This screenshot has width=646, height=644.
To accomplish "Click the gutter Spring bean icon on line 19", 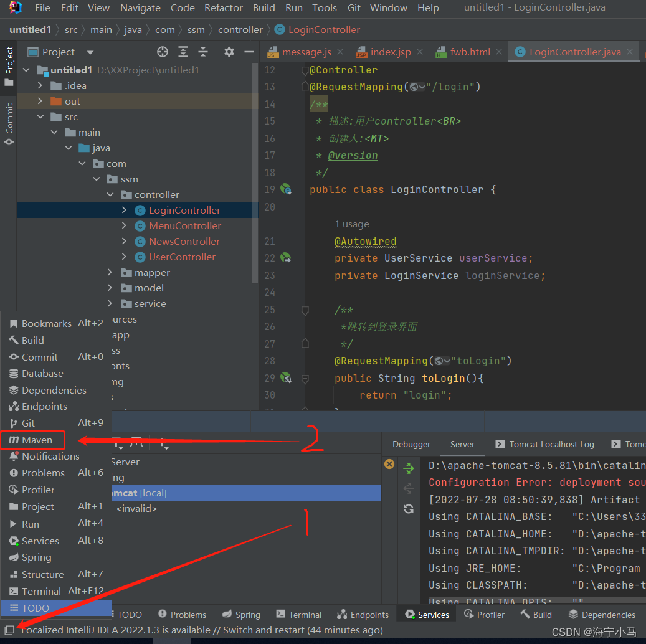I will tap(286, 189).
